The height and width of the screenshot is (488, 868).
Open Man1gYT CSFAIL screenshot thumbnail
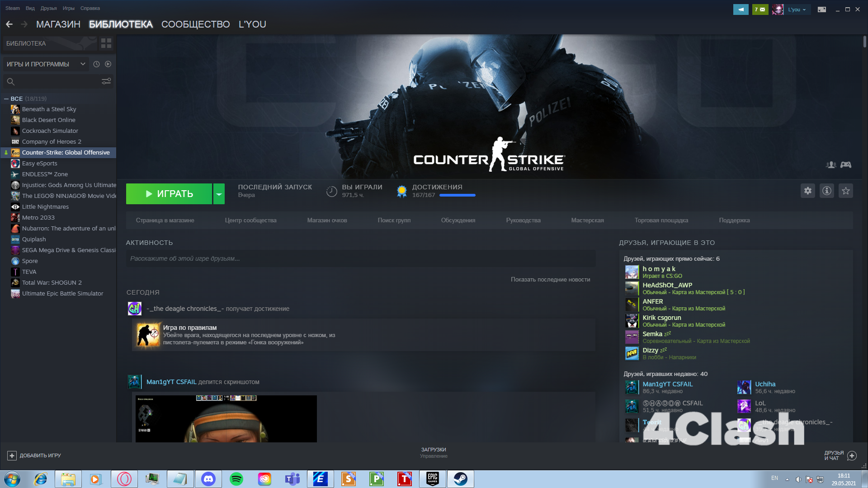point(226,419)
